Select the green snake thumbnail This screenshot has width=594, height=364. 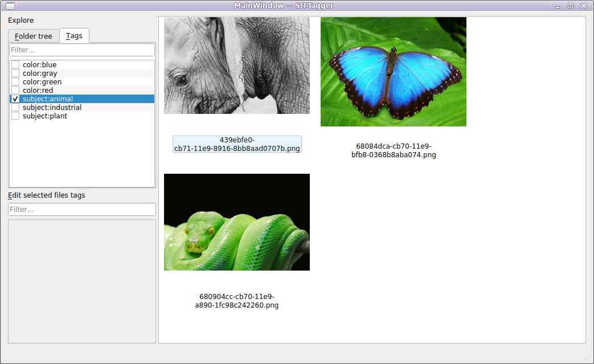pyautogui.click(x=236, y=222)
